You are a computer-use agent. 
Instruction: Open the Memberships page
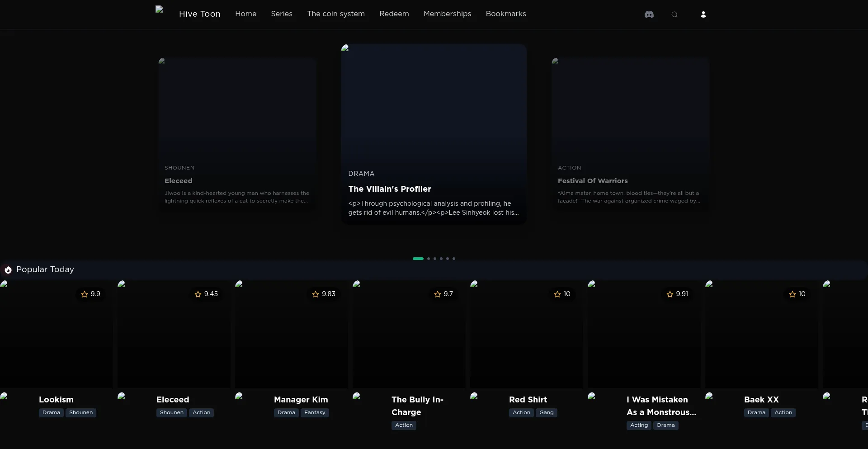[x=447, y=14]
